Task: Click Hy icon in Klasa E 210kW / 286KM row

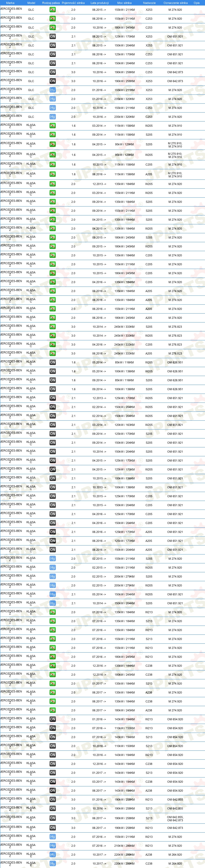Action: pyautogui.click(x=52, y=845)
